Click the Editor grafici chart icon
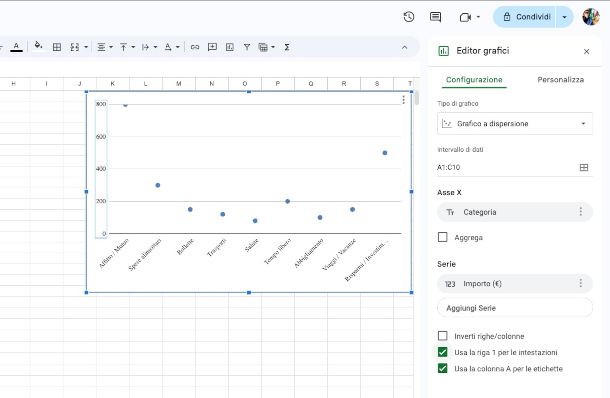 click(x=443, y=51)
